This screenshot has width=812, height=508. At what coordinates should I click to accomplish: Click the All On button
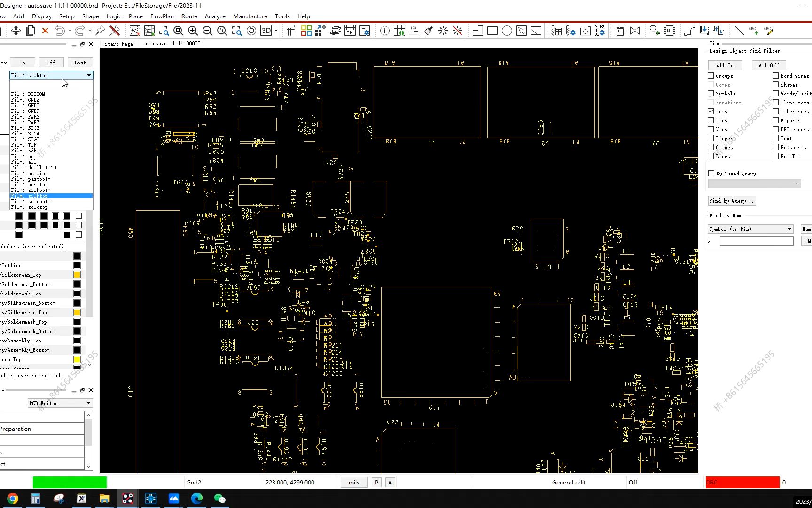click(x=725, y=65)
